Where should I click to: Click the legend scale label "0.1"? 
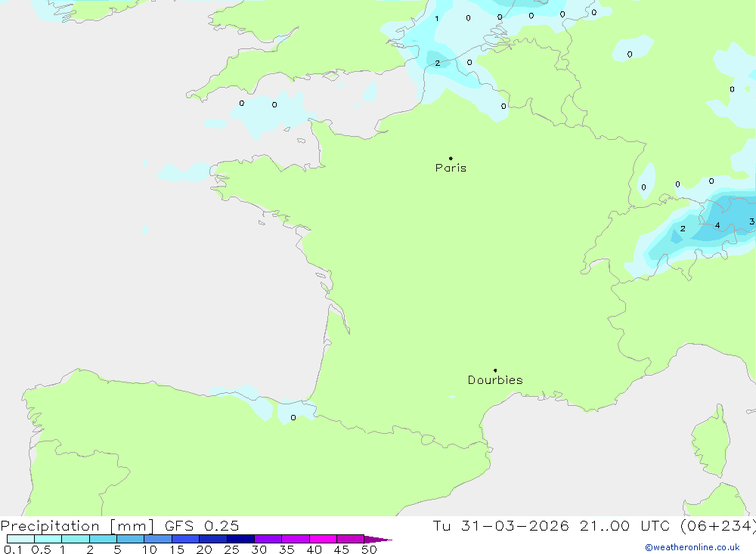(13, 549)
